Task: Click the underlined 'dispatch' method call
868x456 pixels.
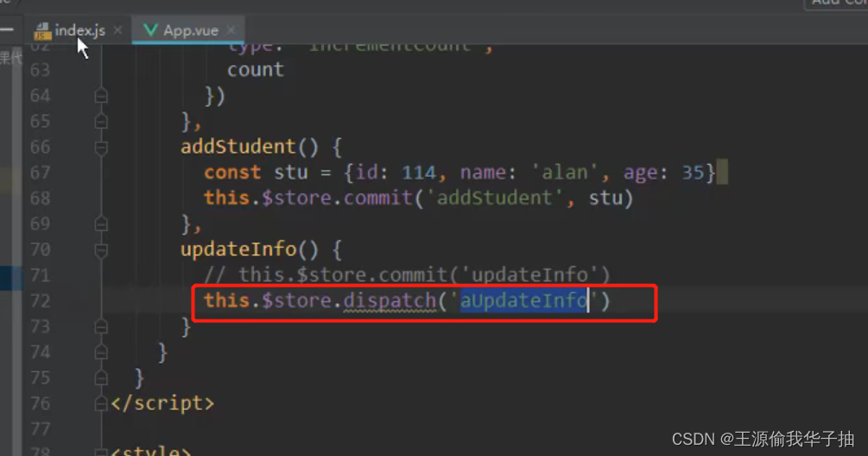Action: coord(390,301)
